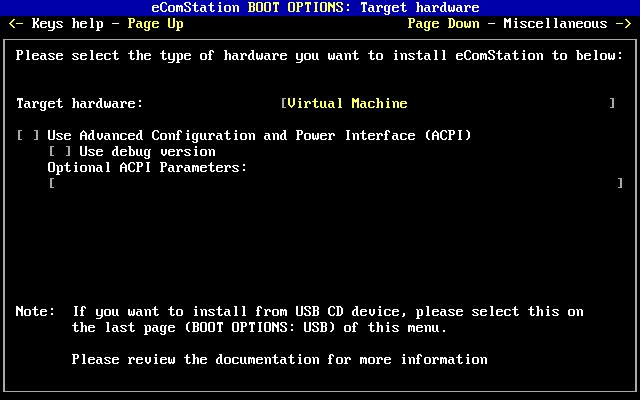Click the Optional ACPI Parameters label

coord(147,167)
